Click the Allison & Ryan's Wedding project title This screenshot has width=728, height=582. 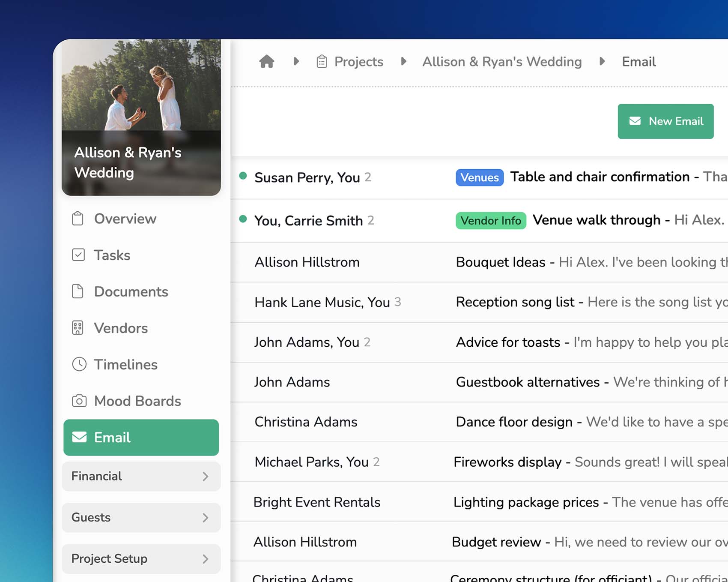pyautogui.click(x=128, y=162)
